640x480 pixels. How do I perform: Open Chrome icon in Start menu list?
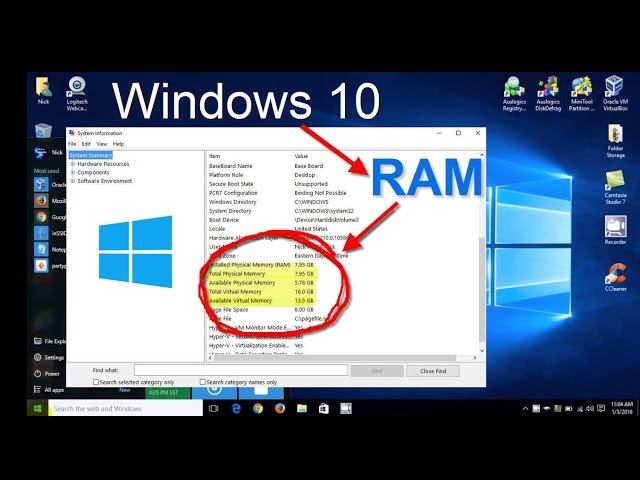[x=41, y=217]
